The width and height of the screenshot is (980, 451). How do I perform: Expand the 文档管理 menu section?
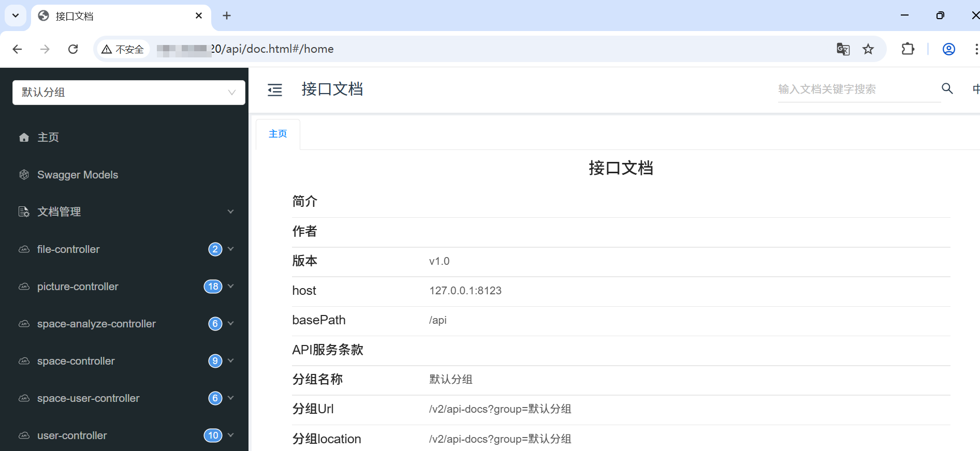click(230, 212)
